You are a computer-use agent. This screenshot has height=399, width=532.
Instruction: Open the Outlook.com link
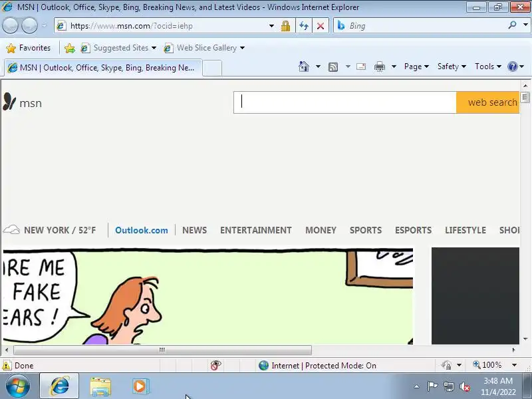(142, 230)
